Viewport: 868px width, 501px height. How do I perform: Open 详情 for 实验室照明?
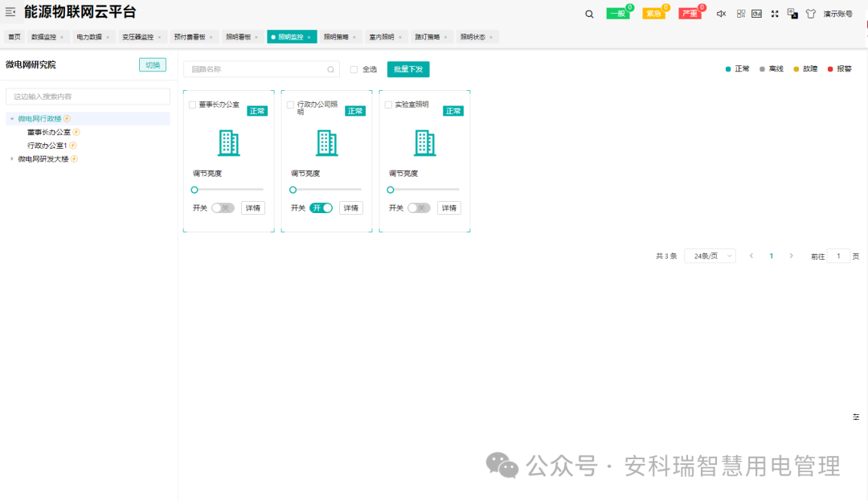(x=448, y=207)
